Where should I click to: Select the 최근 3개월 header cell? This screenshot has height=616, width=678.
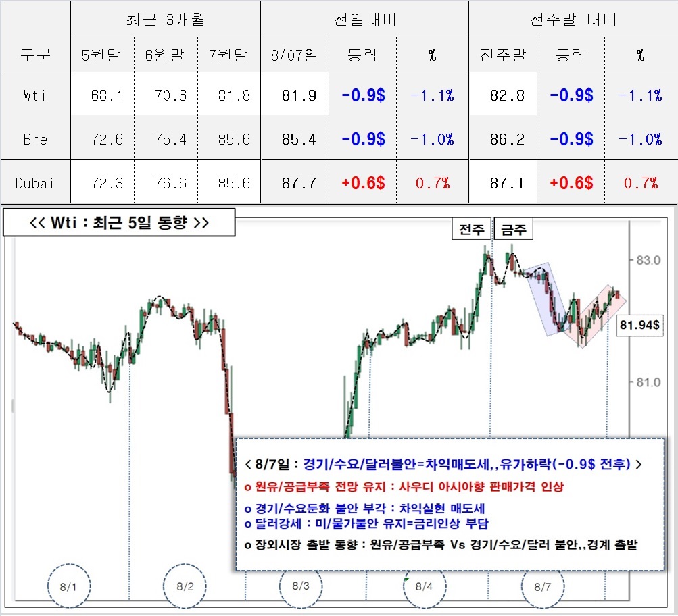[166, 19]
